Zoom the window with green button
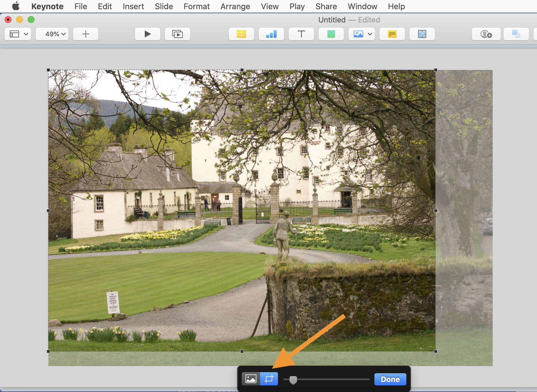 (x=31, y=20)
